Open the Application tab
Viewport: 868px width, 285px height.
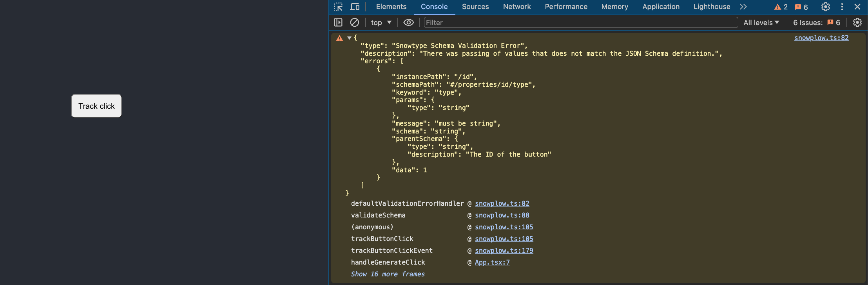tap(661, 7)
